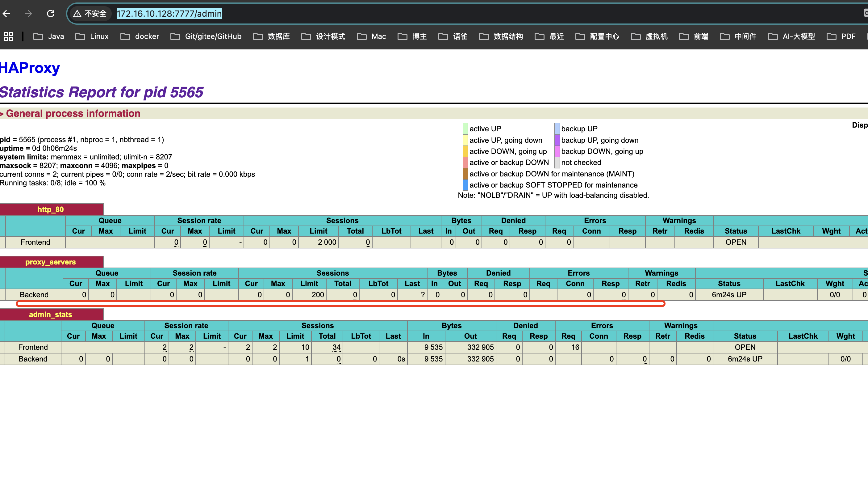Click the Frontend row label in admin_stats
Screen dimensions: 868x482
33,347
